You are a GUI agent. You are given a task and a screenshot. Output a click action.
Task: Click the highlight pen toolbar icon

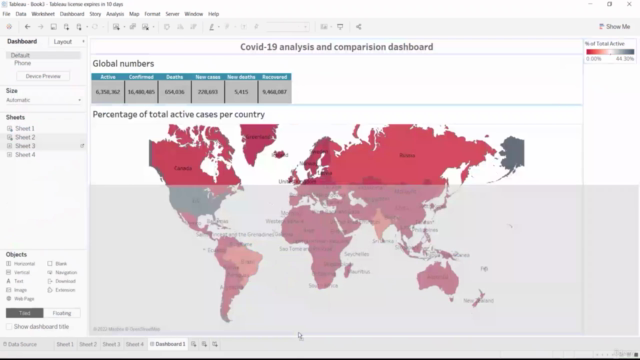click(x=211, y=27)
